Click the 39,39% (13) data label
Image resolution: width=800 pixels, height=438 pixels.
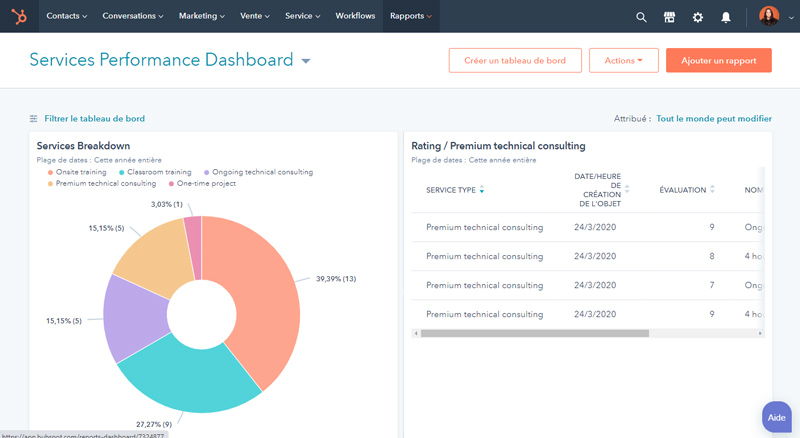(x=336, y=279)
